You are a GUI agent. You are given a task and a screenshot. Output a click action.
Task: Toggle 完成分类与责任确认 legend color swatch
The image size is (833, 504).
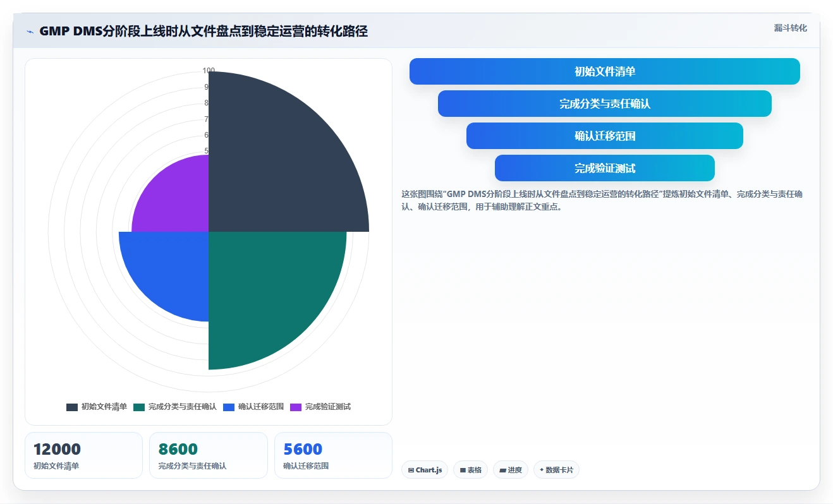(x=139, y=407)
